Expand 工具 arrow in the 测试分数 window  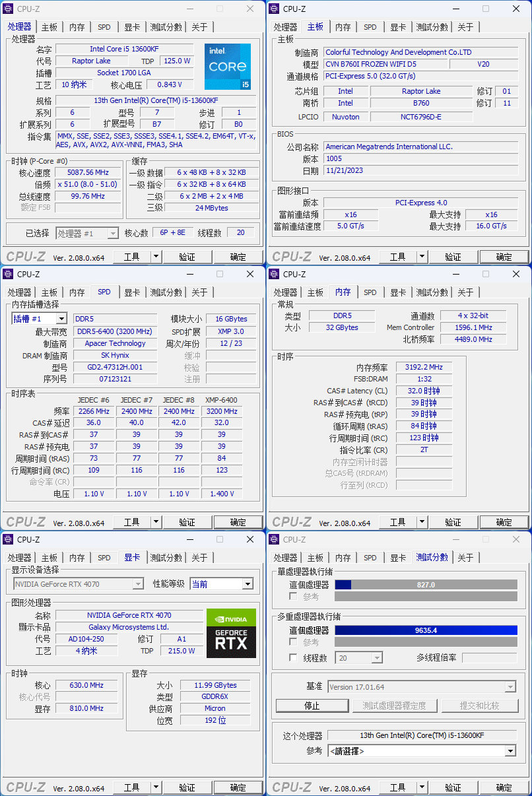click(x=422, y=787)
